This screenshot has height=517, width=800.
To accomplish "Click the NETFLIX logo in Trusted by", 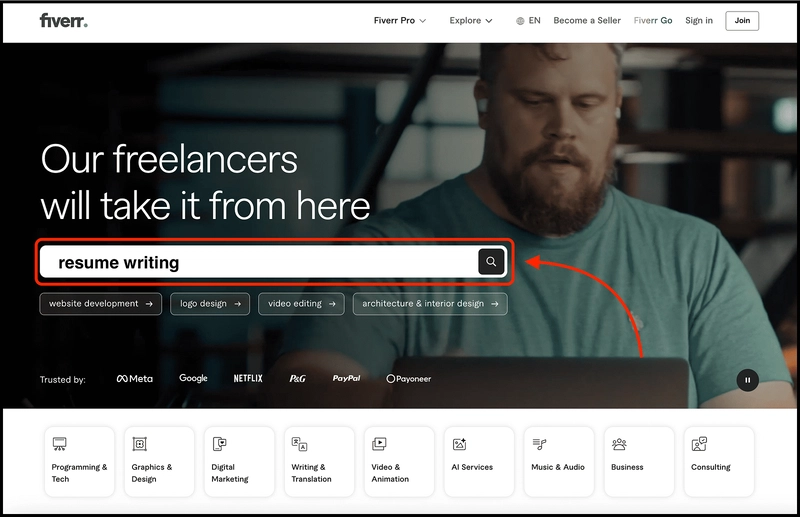I will pos(248,378).
